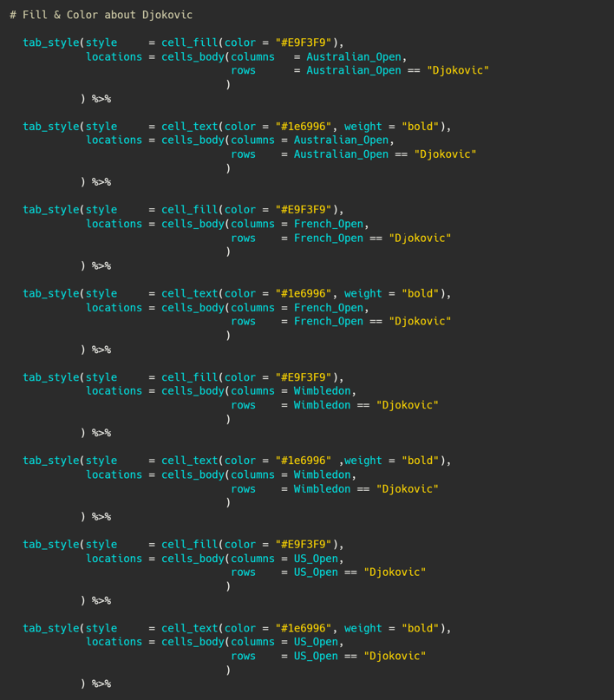The image size is (614, 700).
Task: Click weight argument in the Wimbledon cell_text line
Action: (x=363, y=461)
